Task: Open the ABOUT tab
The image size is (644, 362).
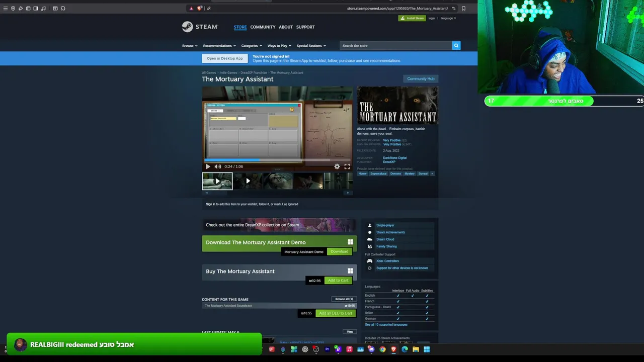Action: pyautogui.click(x=286, y=27)
